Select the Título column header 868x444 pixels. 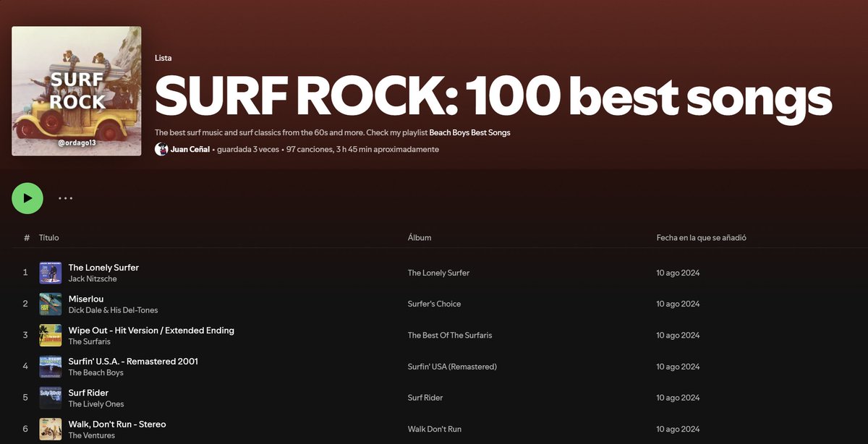point(49,238)
